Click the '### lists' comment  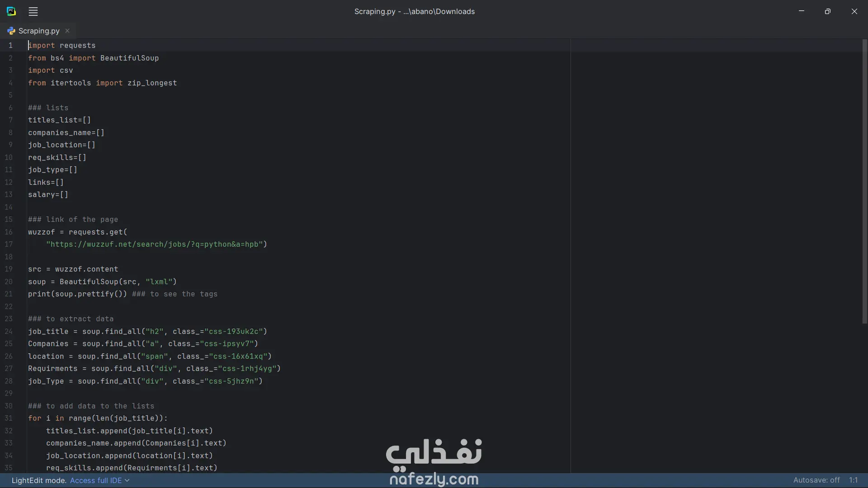click(x=48, y=108)
